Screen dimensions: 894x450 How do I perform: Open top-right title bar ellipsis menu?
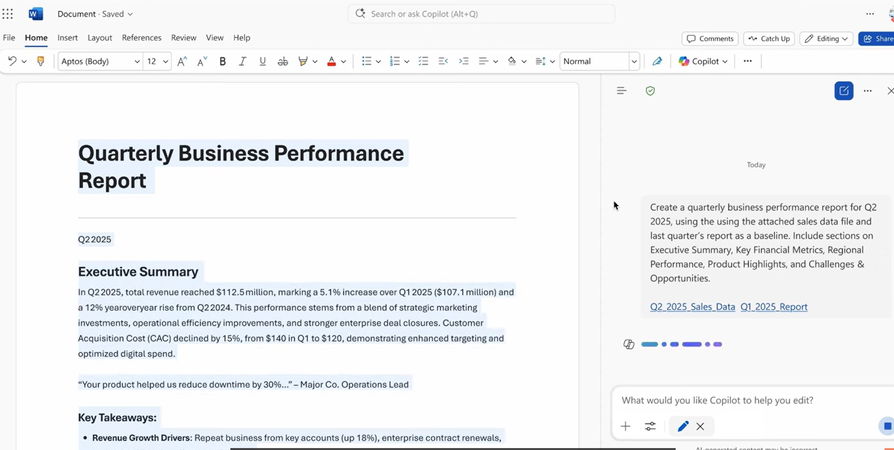pyautogui.click(x=870, y=14)
